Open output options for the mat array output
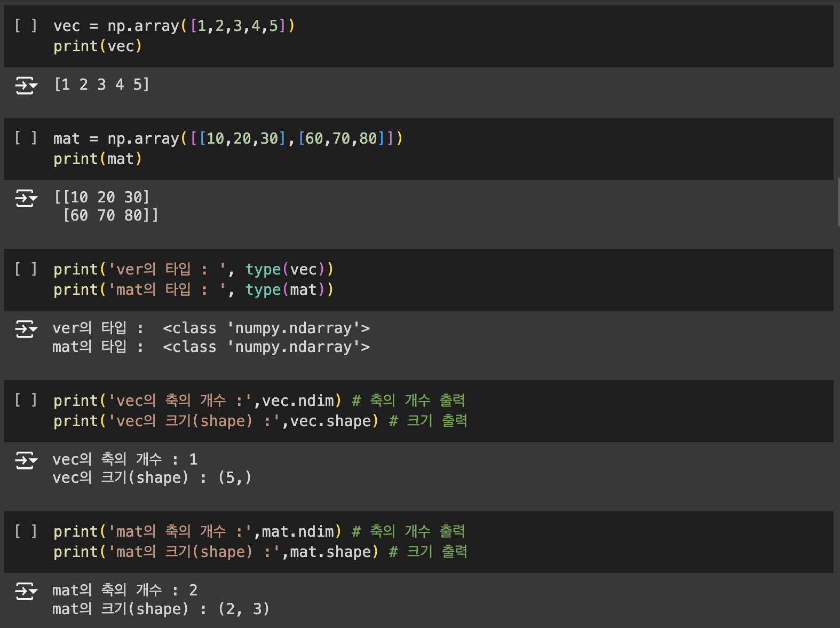Image resolution: width=840 pixels, height=628 pixels. click(x=26, y=198)
